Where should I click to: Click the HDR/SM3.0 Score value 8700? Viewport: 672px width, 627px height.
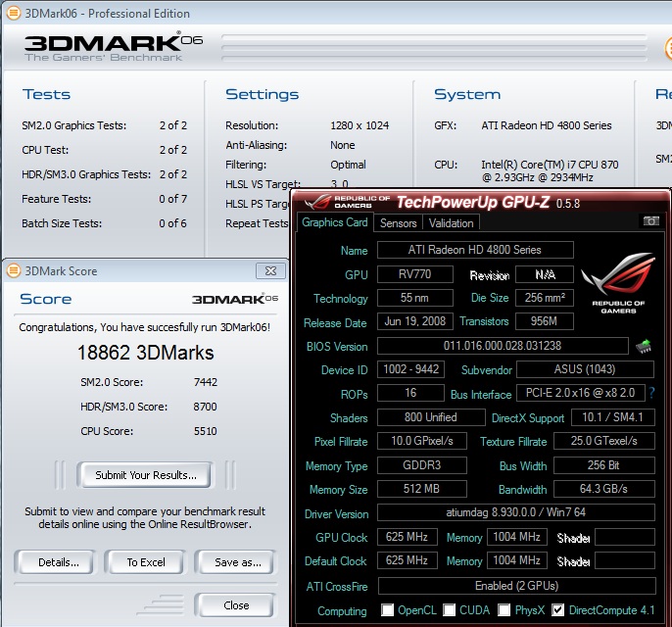click(205, 407)
